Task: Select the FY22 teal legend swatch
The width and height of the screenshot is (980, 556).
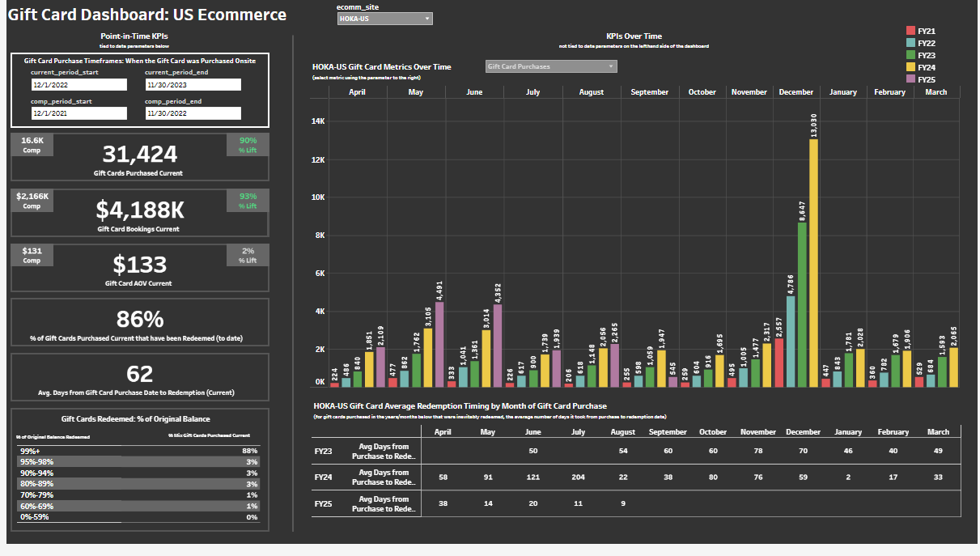Action: click(x=911, y=43)
